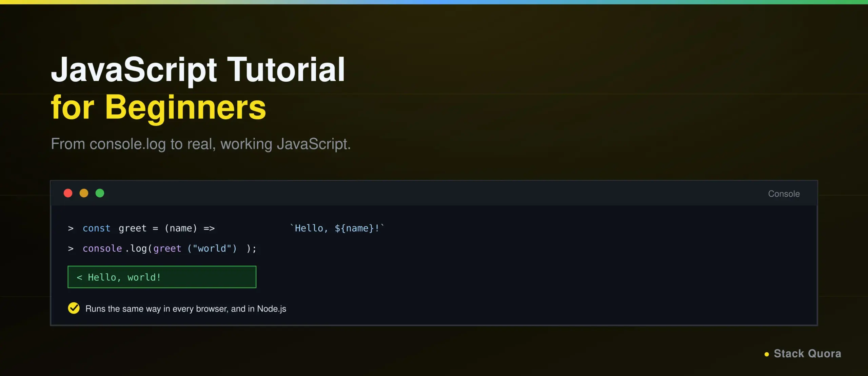This screenshot has width=868, height=376.
Task: Click the "console" word in second code line
Action: pyautogui.click(x=102, y=249)
